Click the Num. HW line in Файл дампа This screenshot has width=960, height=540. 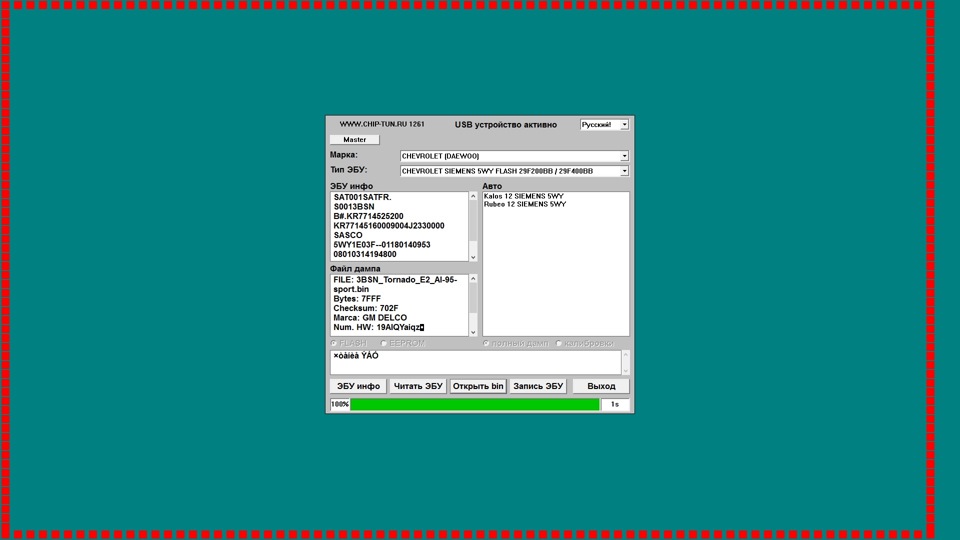[x=378, y=328]
